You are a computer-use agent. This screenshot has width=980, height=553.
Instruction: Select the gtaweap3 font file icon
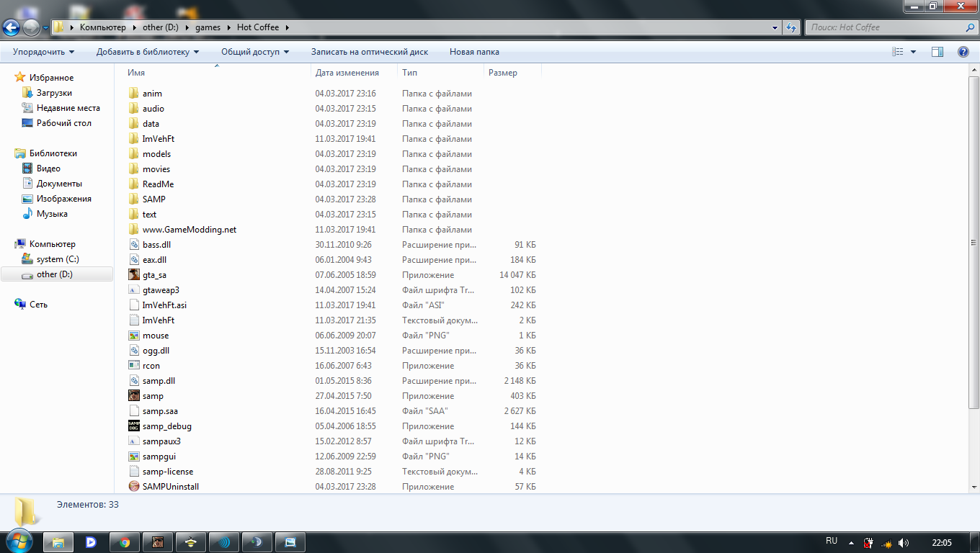point(133,290)
